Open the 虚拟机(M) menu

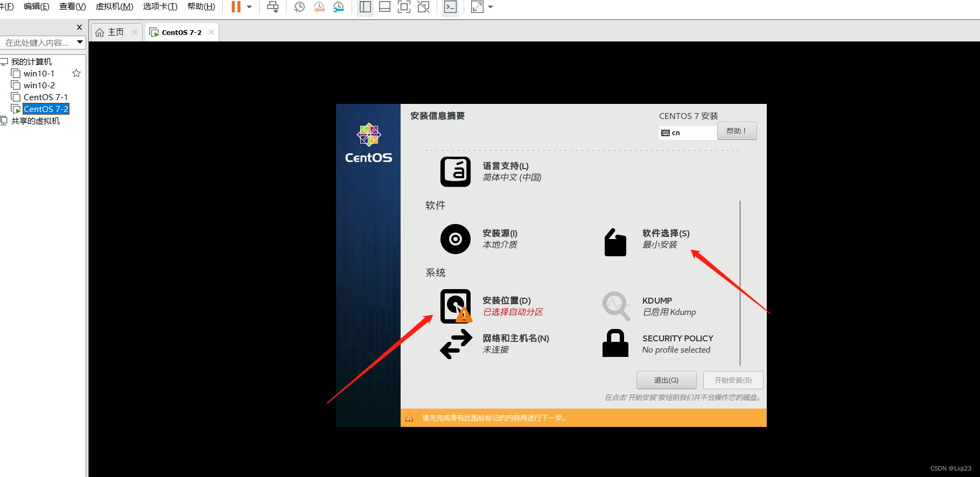click(114, 6)
